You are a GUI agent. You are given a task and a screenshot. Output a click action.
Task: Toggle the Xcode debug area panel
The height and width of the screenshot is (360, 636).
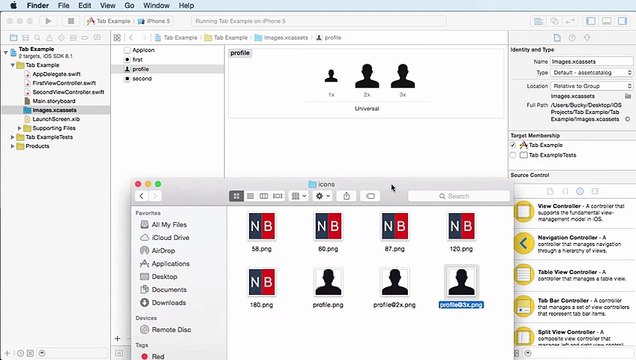point(606,21)
